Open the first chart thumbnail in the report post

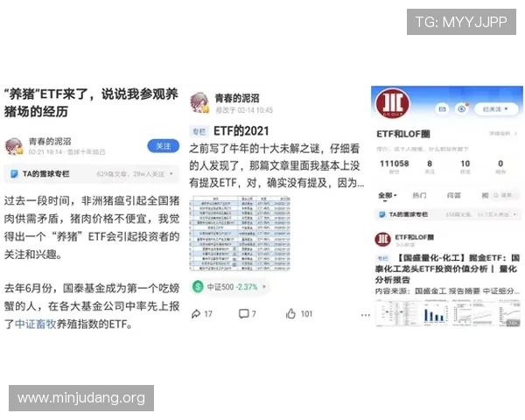click(398, 313)
